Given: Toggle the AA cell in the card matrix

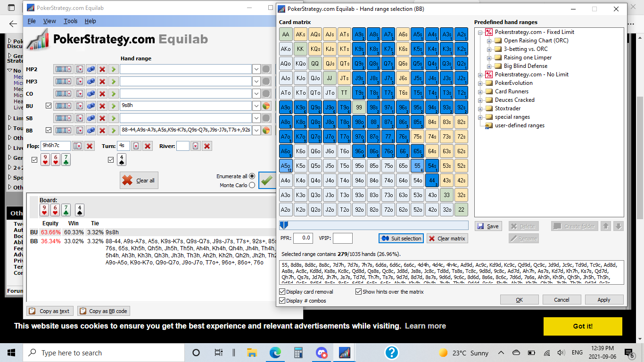Looking at the screenshot, I should click(286, 34).
